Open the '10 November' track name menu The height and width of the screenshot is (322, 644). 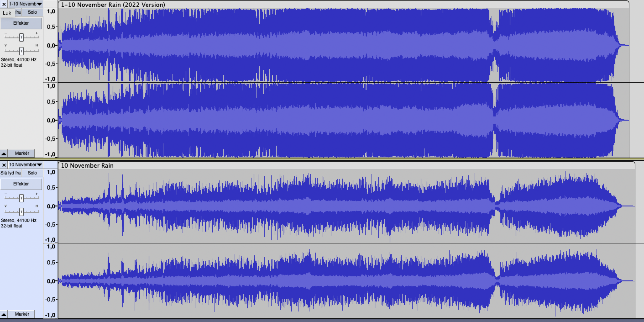point(26,165)
